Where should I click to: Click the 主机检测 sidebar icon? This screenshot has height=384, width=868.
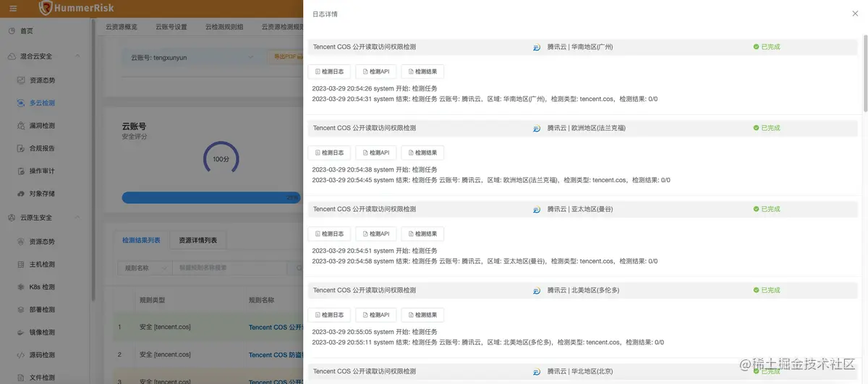pyautogui.click(x=22, y=264)
